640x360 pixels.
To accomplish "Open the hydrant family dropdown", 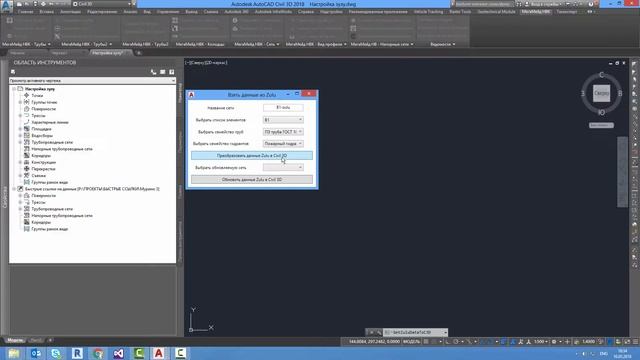I will pyautogui.click(x=283, y=144).
